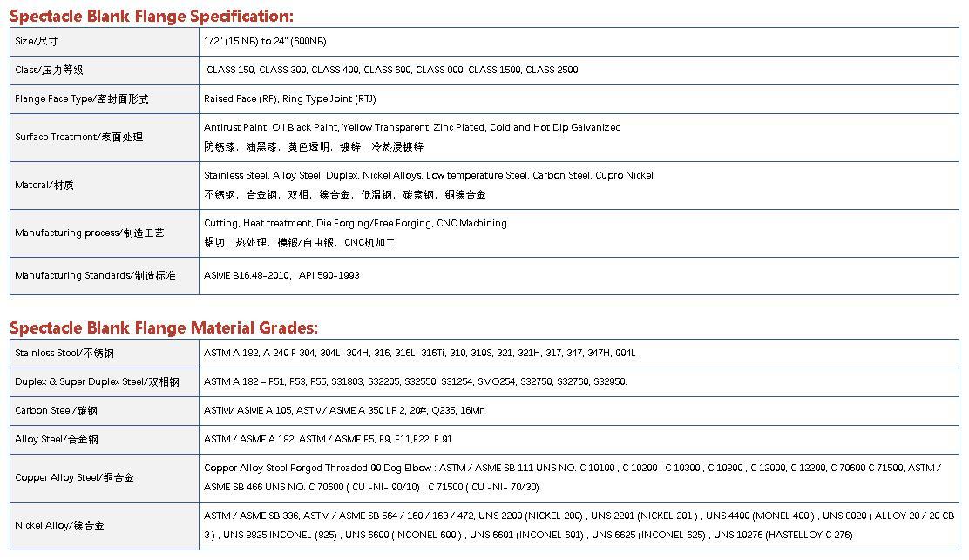Select the Alloy Steel label cell

[x=105, y=440]
